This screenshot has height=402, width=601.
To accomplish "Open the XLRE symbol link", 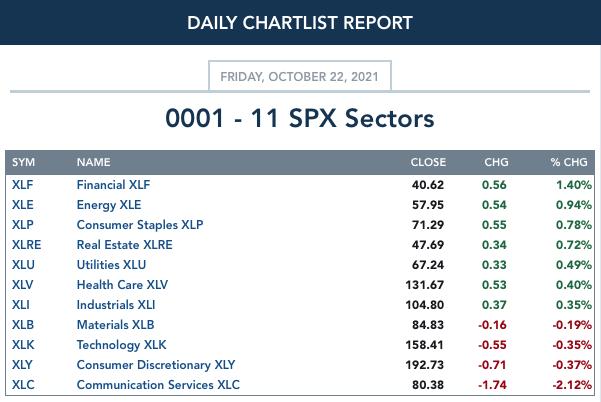I will point(26,244).
